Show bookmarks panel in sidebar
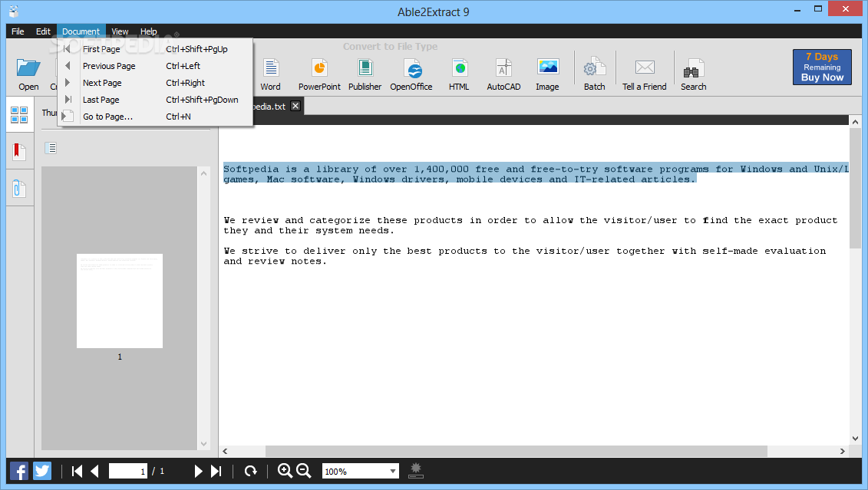This screenshot has width=868, height=490. click(x=19, y=152)
